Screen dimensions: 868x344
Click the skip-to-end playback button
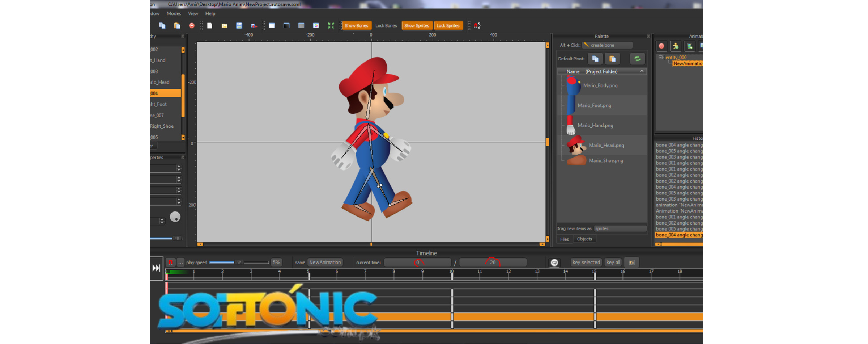(x=156, y=268)
